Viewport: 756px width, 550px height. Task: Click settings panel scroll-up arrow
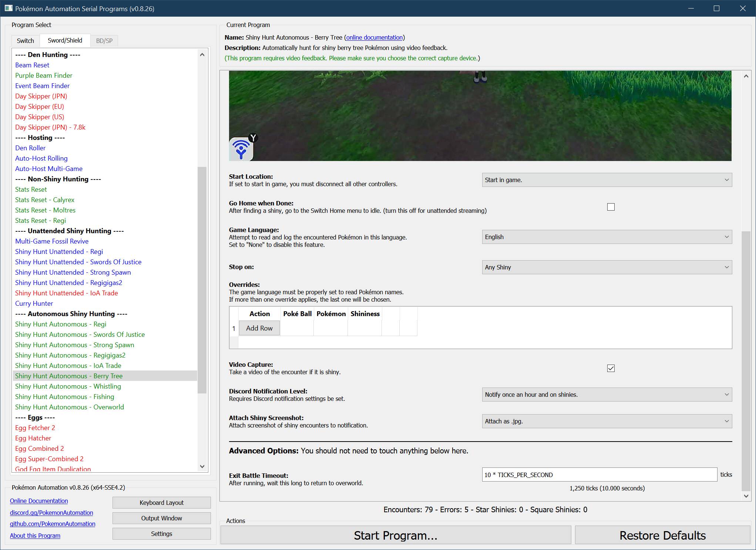[746, 76]
